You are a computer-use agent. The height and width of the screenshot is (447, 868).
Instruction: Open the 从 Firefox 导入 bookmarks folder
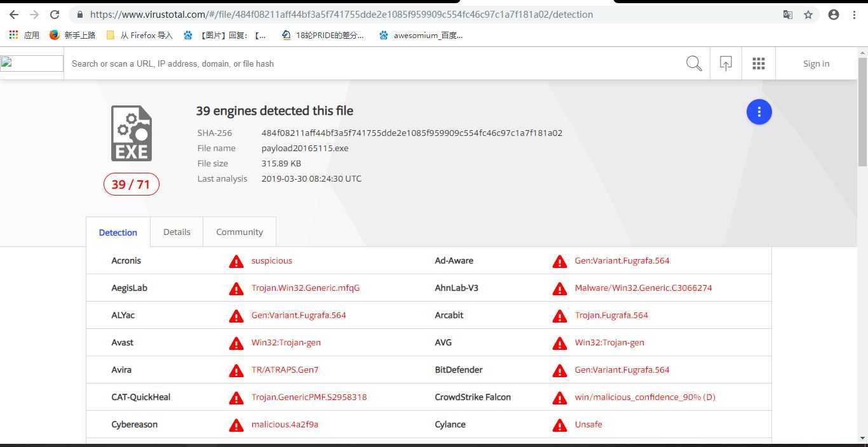(x=139, y=36)
